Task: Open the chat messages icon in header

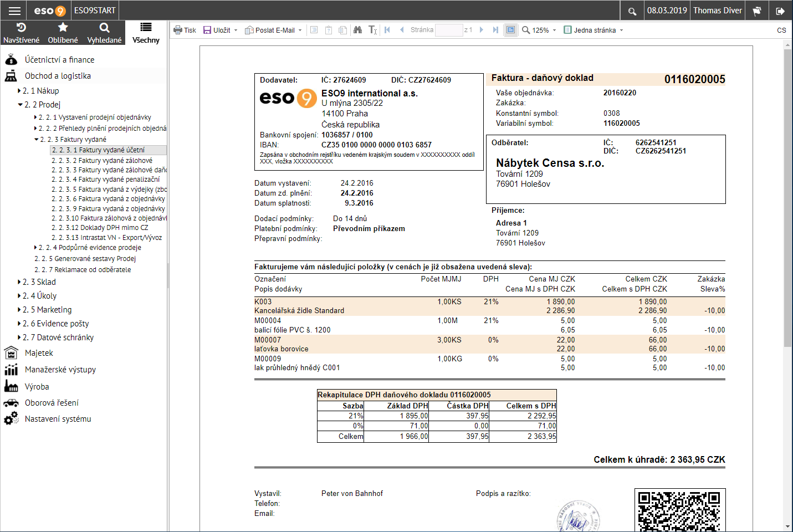Action: (x=757, y=11)
